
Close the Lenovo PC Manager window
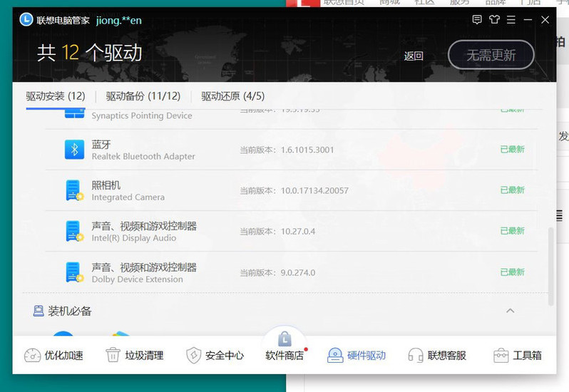click(545, 19)
